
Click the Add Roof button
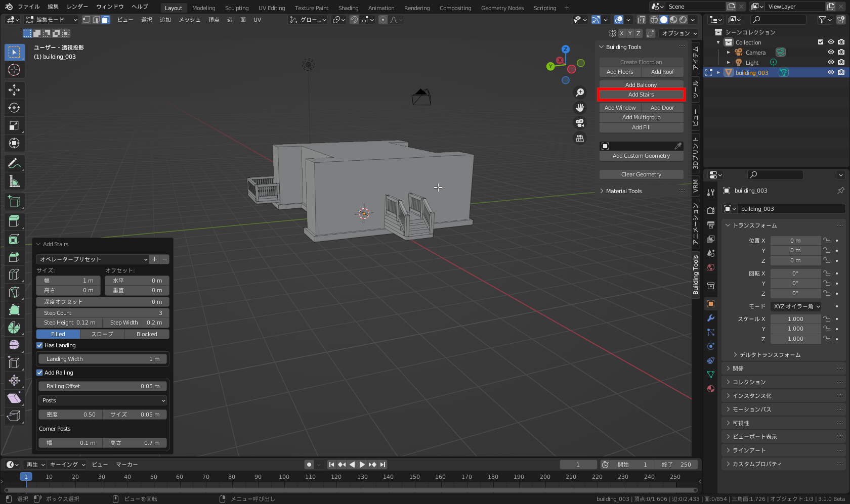click(x=662, y=72)
